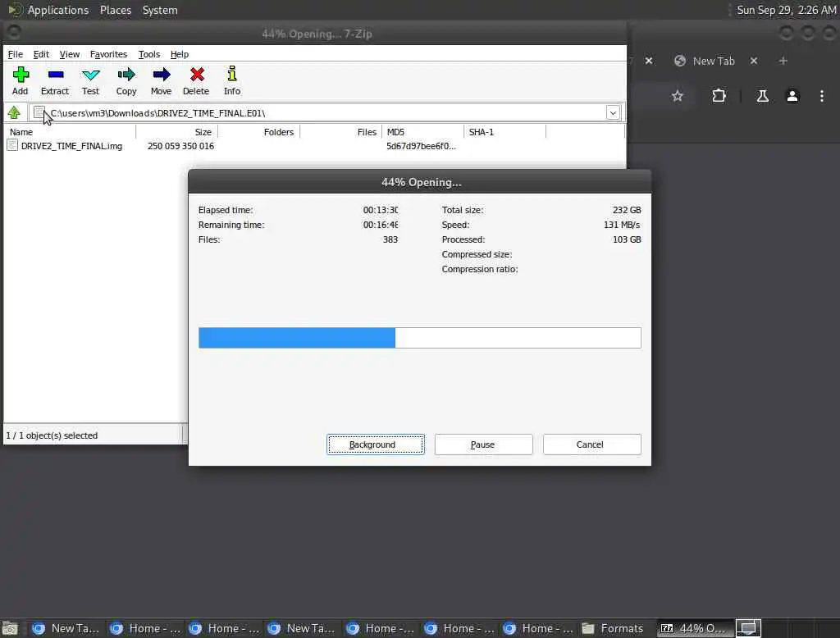The height and width of the screenshot is (638, 840).
Task: Click the Test toolbar icon
Action: pos(90,81)
